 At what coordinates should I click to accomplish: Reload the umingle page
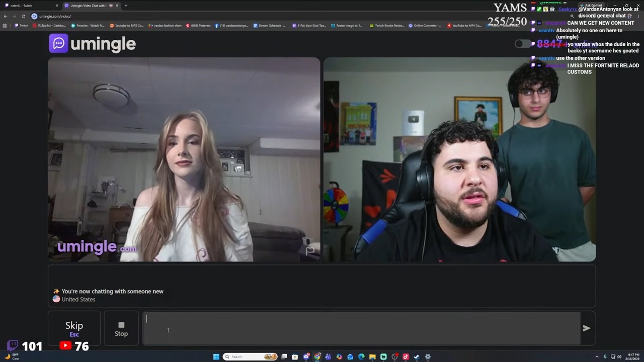coord(23,16)
